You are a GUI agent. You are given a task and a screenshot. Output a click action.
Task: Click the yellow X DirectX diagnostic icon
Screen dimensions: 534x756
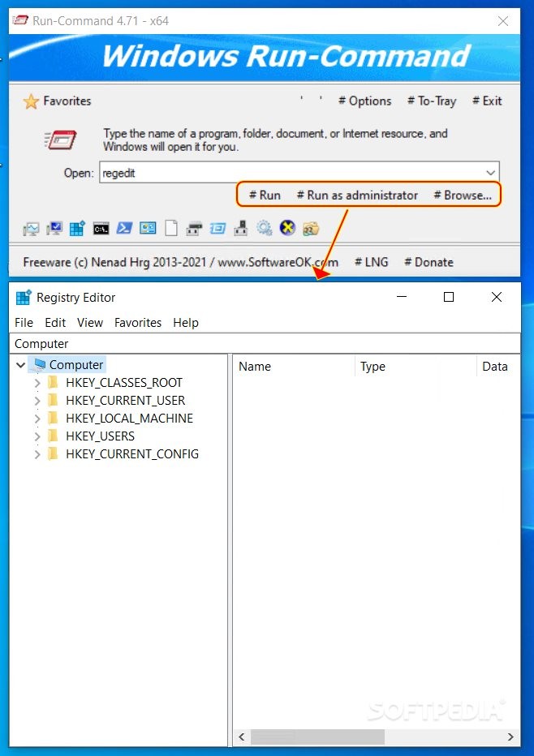click(287, 228)
